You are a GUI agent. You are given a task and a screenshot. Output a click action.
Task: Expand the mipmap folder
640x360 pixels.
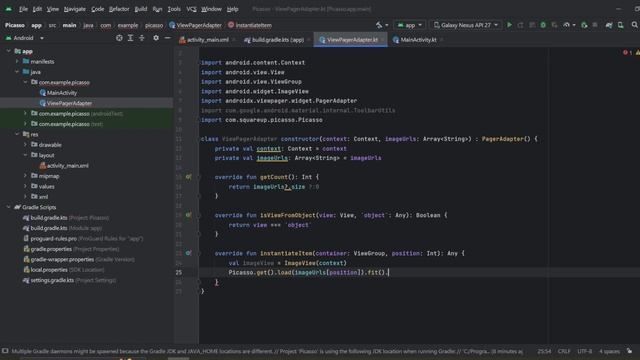pos(25,176)
